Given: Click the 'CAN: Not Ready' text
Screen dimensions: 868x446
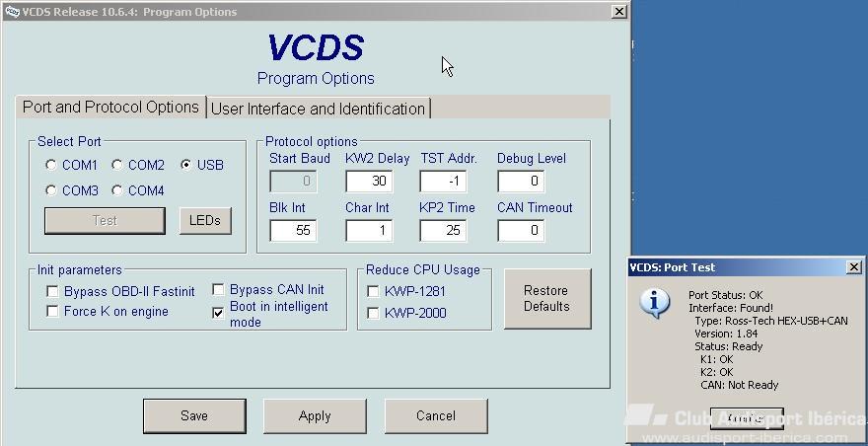Looking at the screenshot, I should (740, 385).
